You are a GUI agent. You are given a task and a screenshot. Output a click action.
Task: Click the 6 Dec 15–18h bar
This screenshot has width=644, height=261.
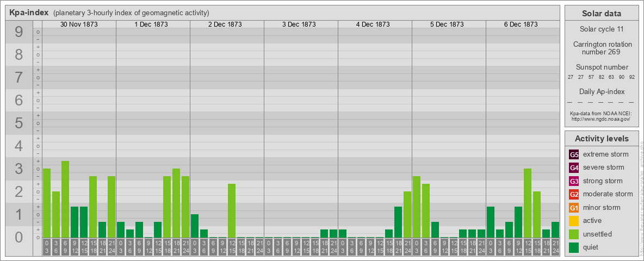(x=536, y=215)
